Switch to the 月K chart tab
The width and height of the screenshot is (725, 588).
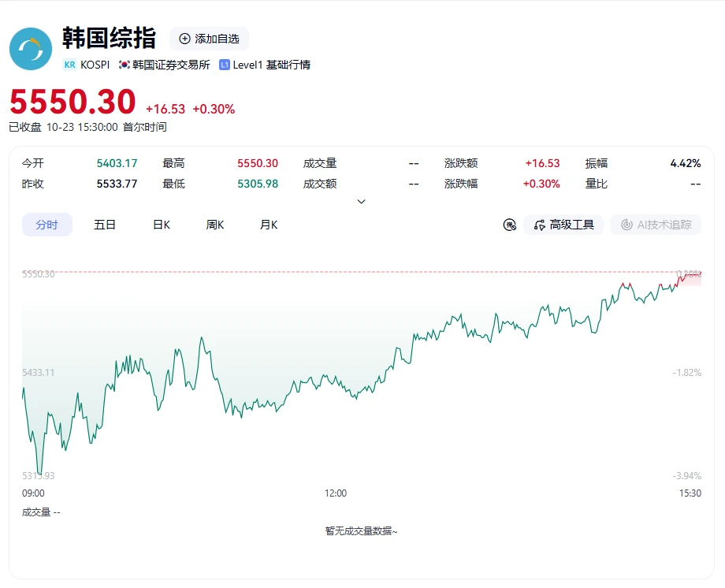coord(269,225)
